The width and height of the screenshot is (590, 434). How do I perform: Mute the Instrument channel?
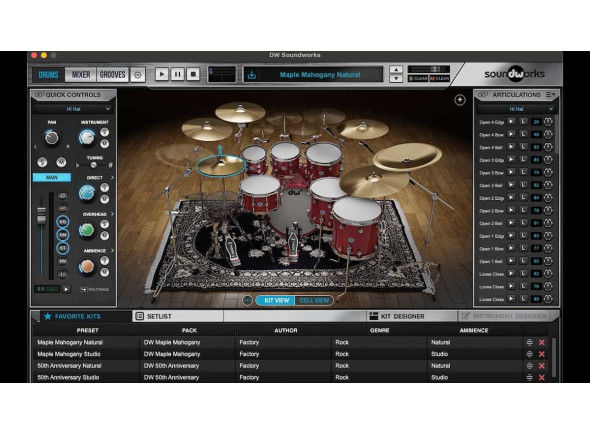105,143
